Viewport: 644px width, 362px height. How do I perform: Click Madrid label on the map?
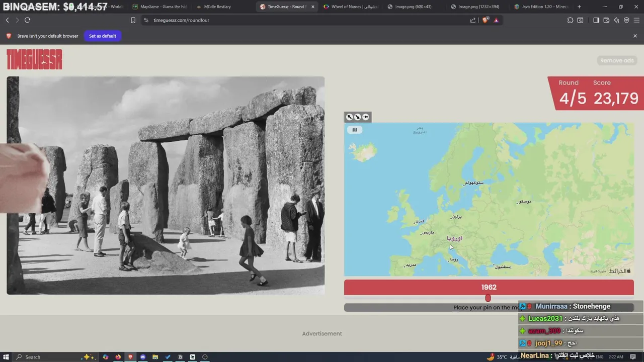pos(410,265)
